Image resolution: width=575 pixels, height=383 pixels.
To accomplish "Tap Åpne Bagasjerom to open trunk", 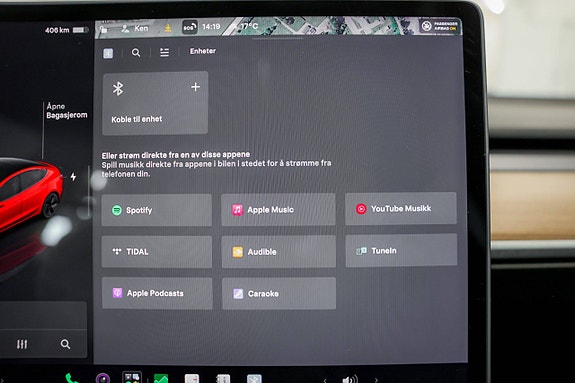I will [67, 110].
